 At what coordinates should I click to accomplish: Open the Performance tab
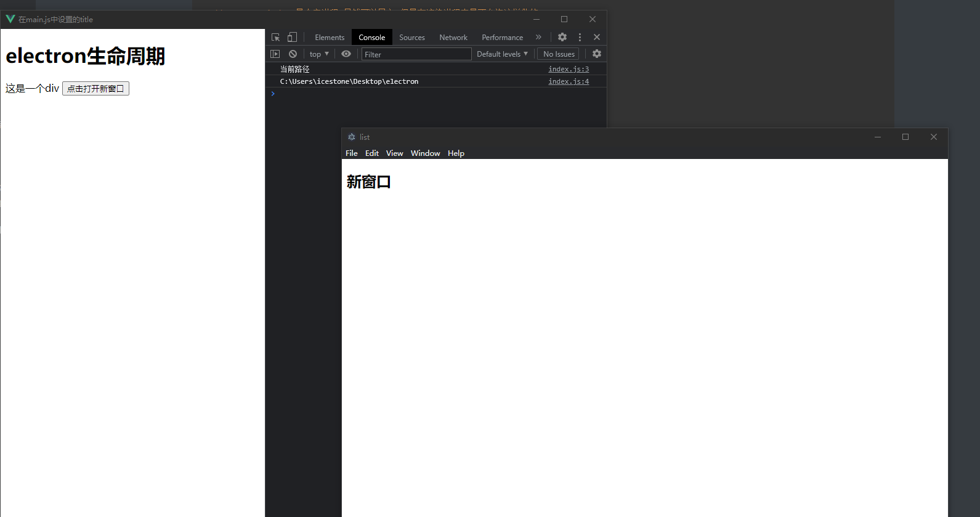click(x=503, y=38)
